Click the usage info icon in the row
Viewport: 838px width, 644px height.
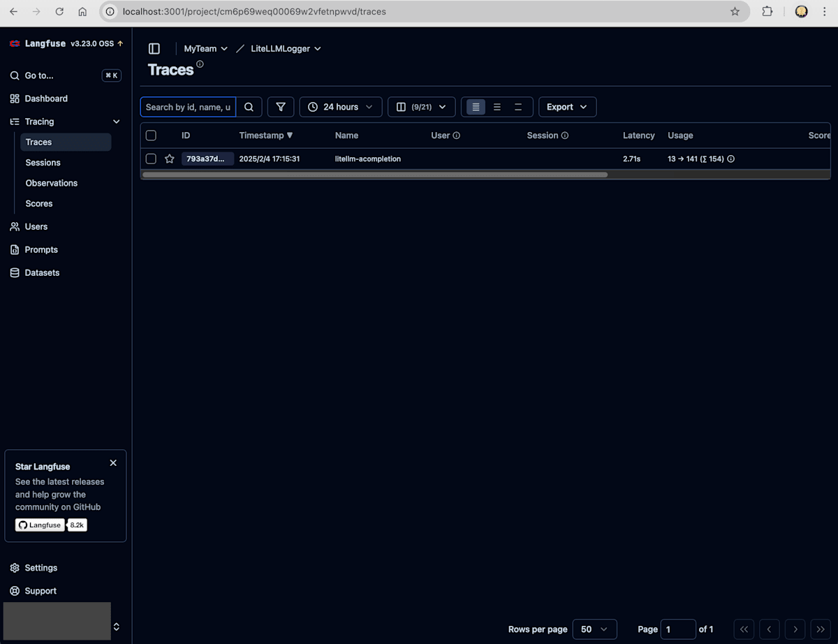[x=731, y=159]
